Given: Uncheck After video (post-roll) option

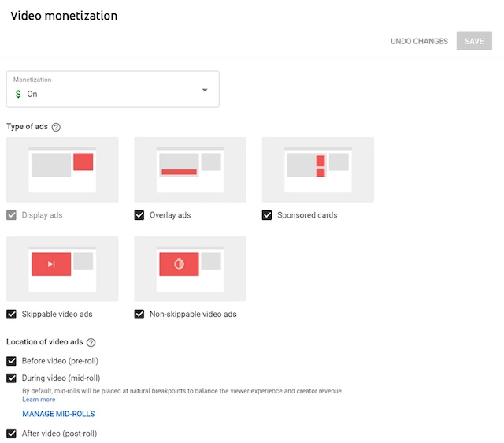Looking at the screenshot, I should coord(11,434).
